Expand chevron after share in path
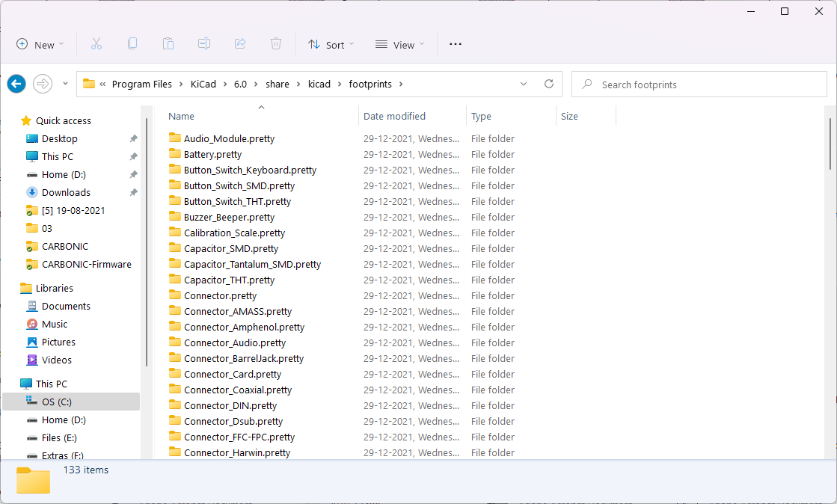 [x=298, y=84]
